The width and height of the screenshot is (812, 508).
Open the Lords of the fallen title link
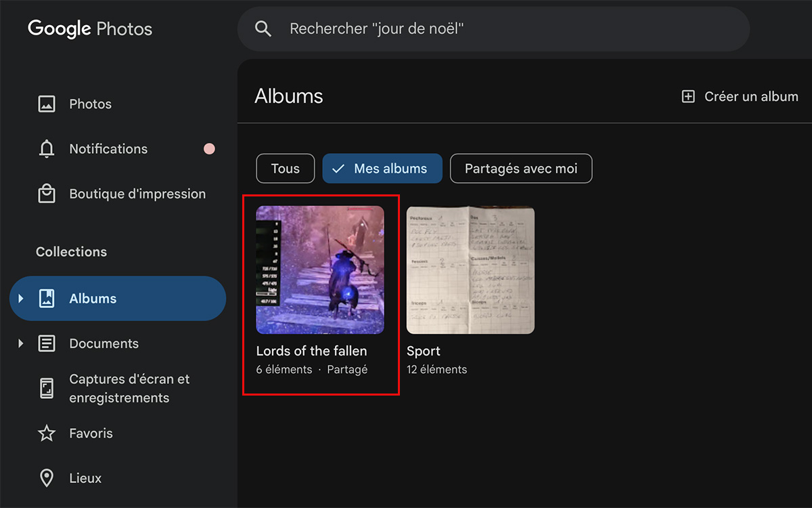point(311,351)
